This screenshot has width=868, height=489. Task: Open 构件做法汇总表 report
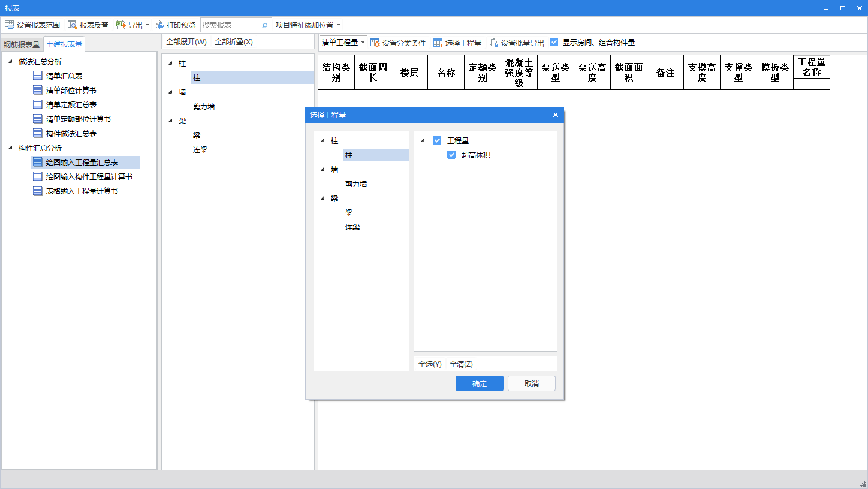(x=71, y=133)
